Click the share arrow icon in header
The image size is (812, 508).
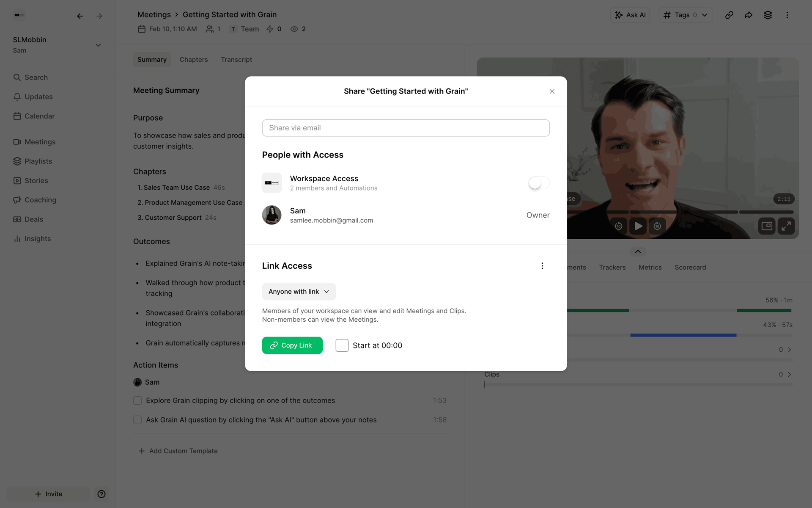click(749, 15)
